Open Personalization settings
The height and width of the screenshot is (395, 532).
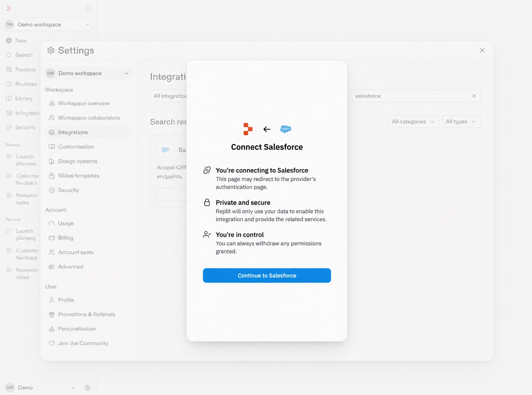click(88, 329)
